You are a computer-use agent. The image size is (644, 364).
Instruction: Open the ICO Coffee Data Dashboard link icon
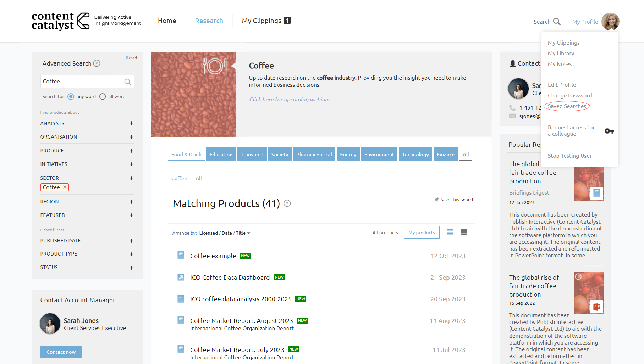[181, 278]
